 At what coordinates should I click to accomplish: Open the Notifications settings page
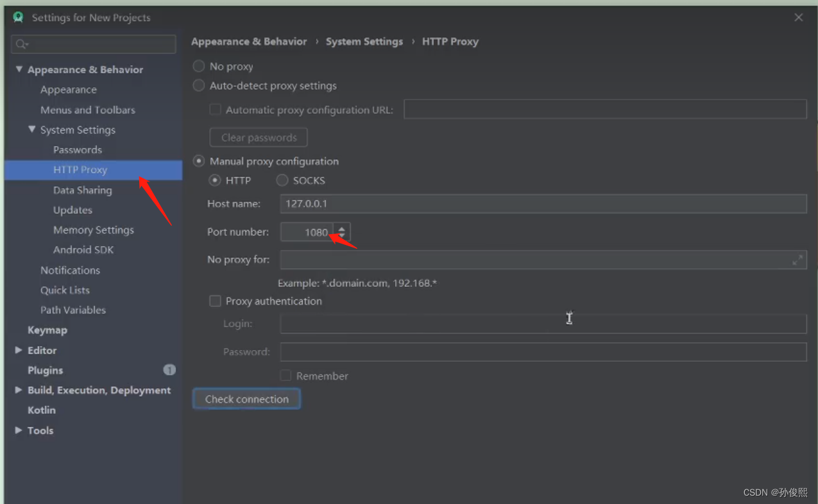pyautogui.click(x=70, y=270)
